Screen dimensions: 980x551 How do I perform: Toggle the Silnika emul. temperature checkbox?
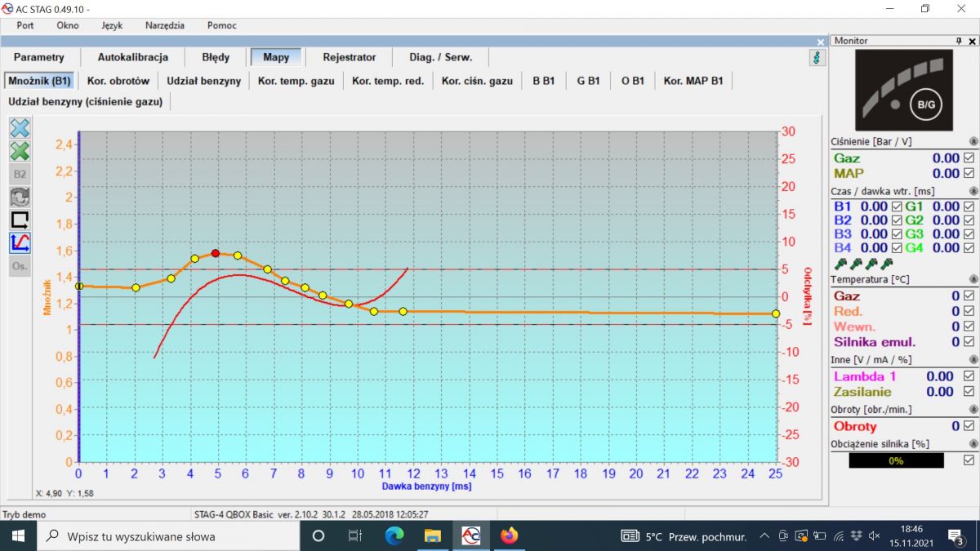(x=969, y=342)
